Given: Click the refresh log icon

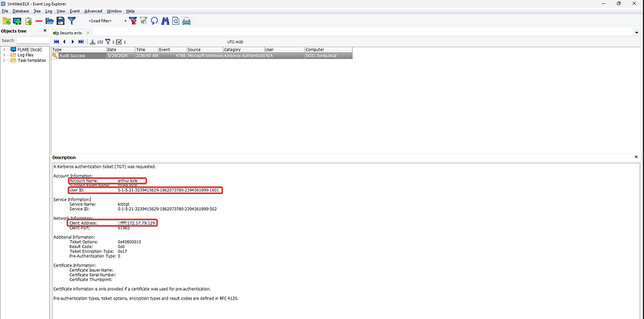Looking at the screenshot, I should 155,21.
